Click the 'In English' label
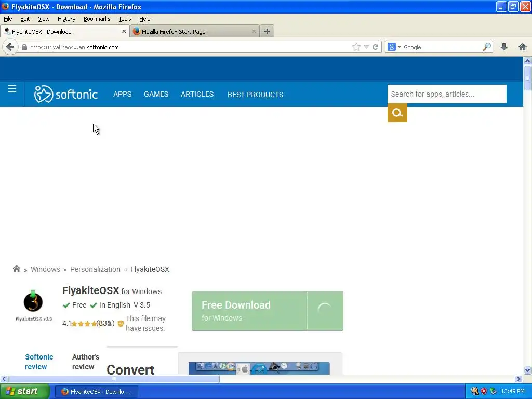532x399 pixels. (115, 305)
